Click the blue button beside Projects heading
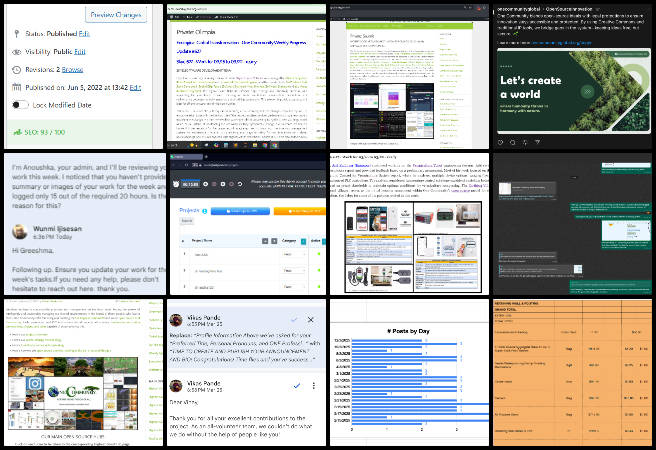This screenshot has width=656, height=450. click(x=240, y=211)
